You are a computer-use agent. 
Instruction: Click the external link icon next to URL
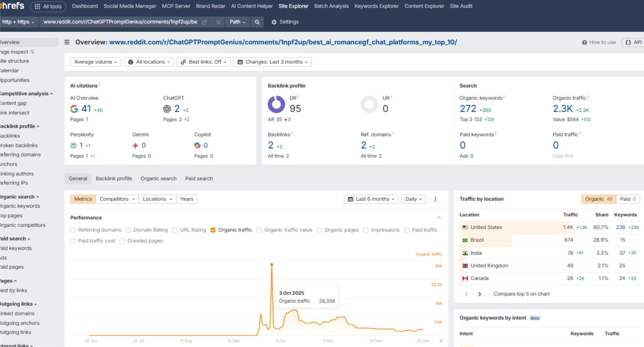[204, 22]
